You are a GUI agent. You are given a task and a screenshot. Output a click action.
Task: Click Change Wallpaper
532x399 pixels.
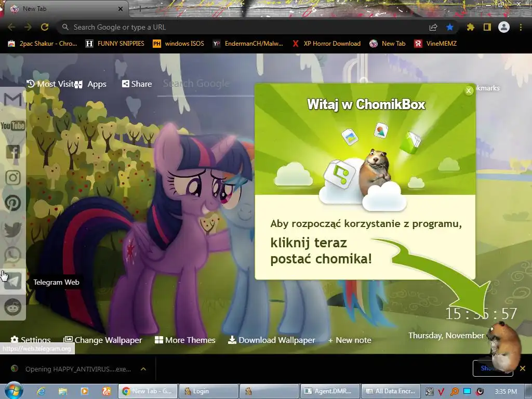click(x=103, y=340)
